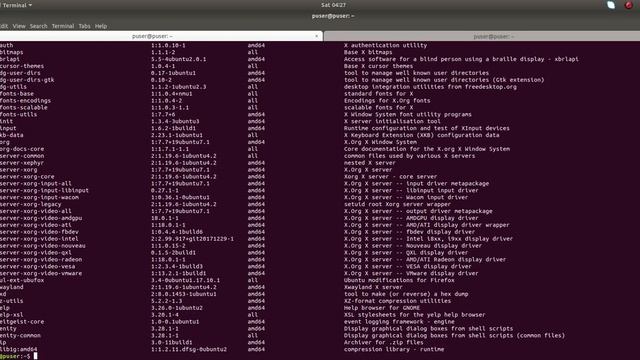Screen dimensions: 640x360
Task: Click the text "Help browser for GNOME"
Action: 382,308
